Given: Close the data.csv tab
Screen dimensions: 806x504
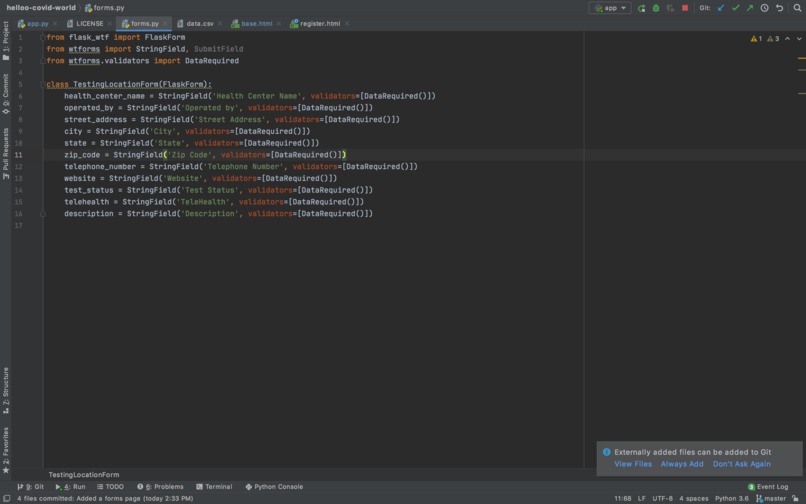Looking at the screenshot, I should click(220, 24).
